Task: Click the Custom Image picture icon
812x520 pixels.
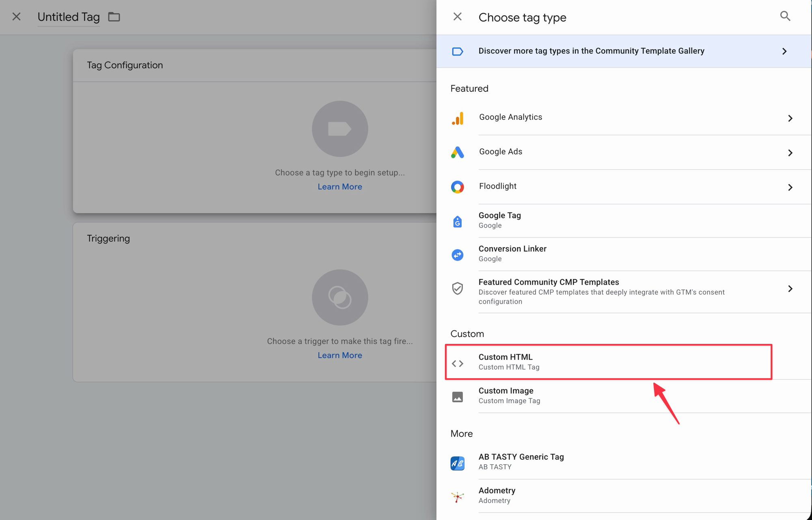Action: [458, 397]
